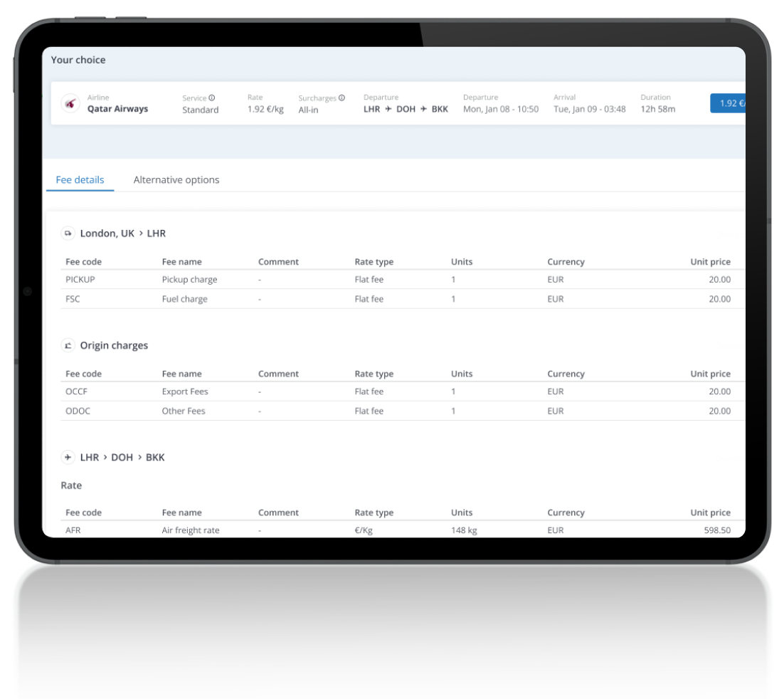Click the Pickup charge fee name

(x=189, y=279)
